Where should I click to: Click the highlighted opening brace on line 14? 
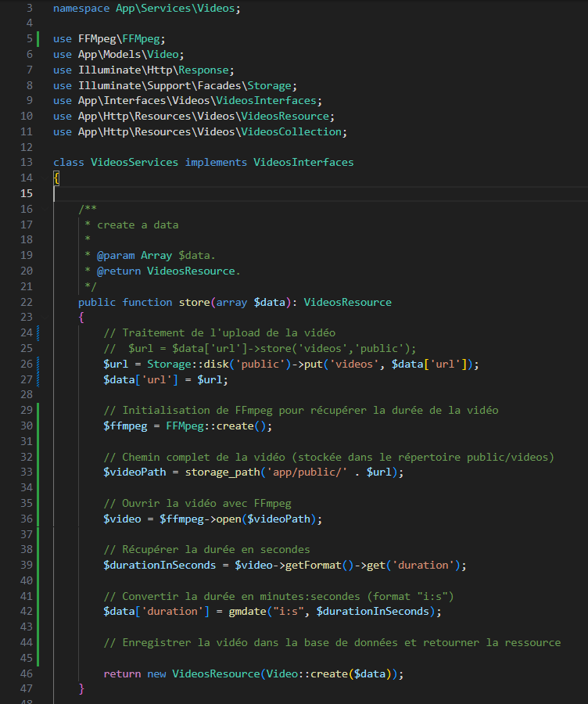(x=56, y=178)
